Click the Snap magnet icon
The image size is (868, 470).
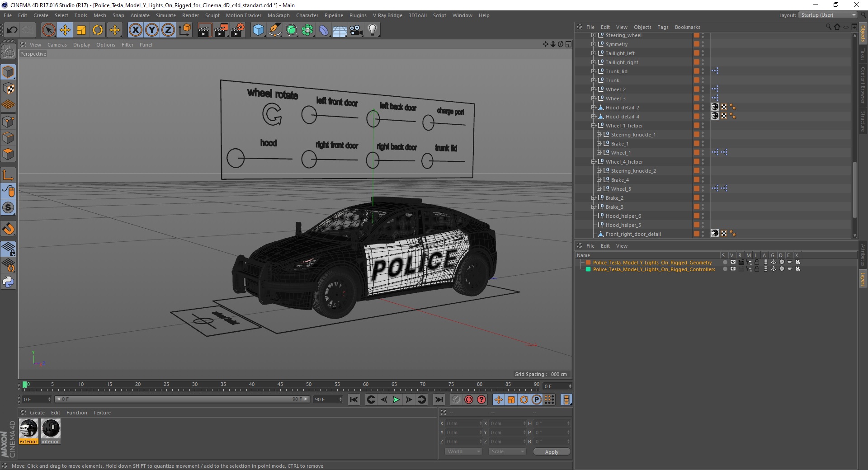[8, 229]
